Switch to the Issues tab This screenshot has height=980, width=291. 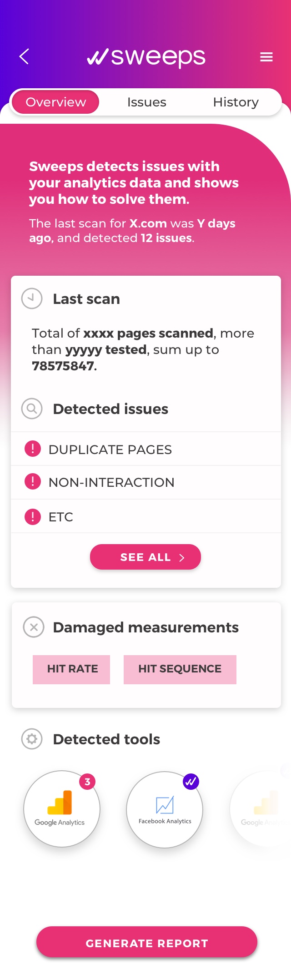click(x=146, y=102)
